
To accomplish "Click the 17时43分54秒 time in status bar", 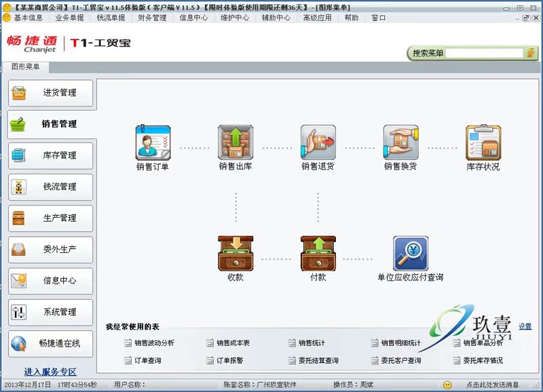I will (x=77, y=385).
